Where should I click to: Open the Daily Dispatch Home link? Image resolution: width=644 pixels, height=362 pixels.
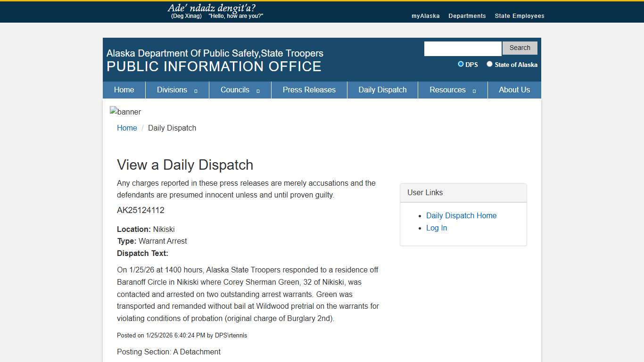(x=461, y=215)
